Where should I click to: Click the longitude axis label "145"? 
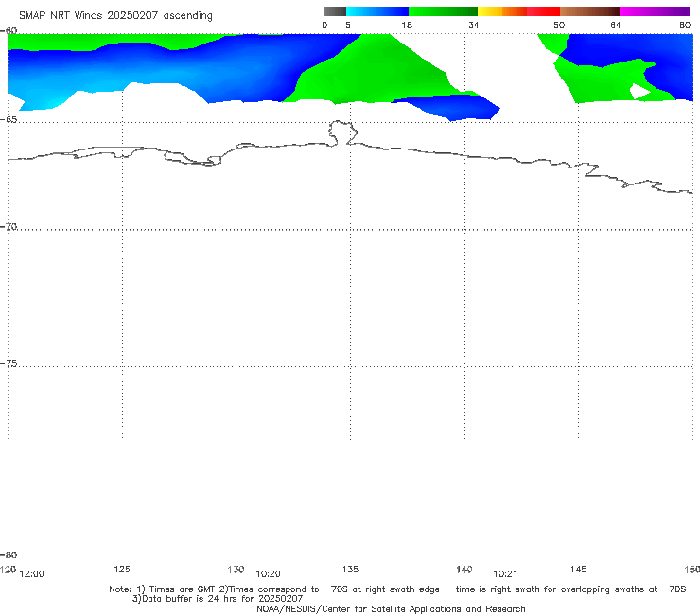[579, 569]
